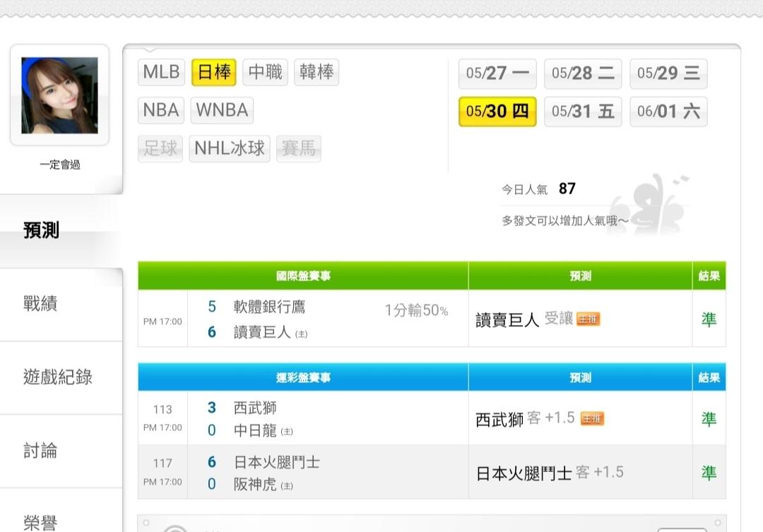Click the 預測 column header in 國際盤 table
Image resolution: width=763 pixels, height=532 pixels.
581,276
